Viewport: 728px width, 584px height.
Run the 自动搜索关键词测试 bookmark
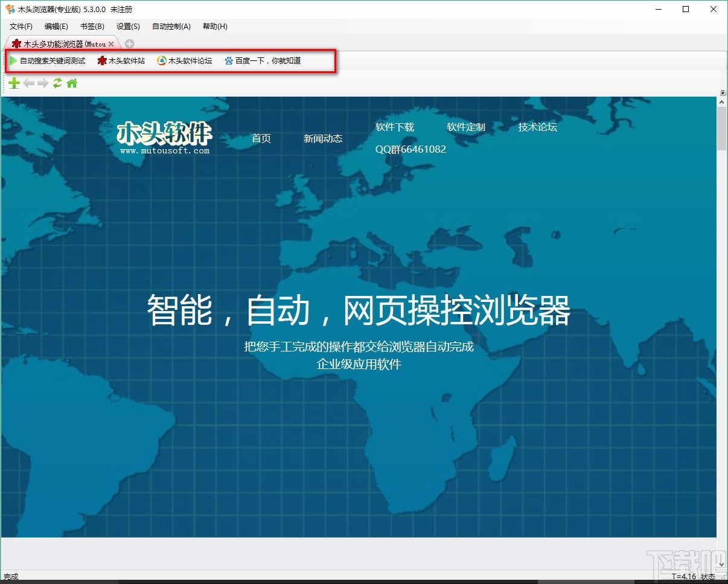(47, 61)
